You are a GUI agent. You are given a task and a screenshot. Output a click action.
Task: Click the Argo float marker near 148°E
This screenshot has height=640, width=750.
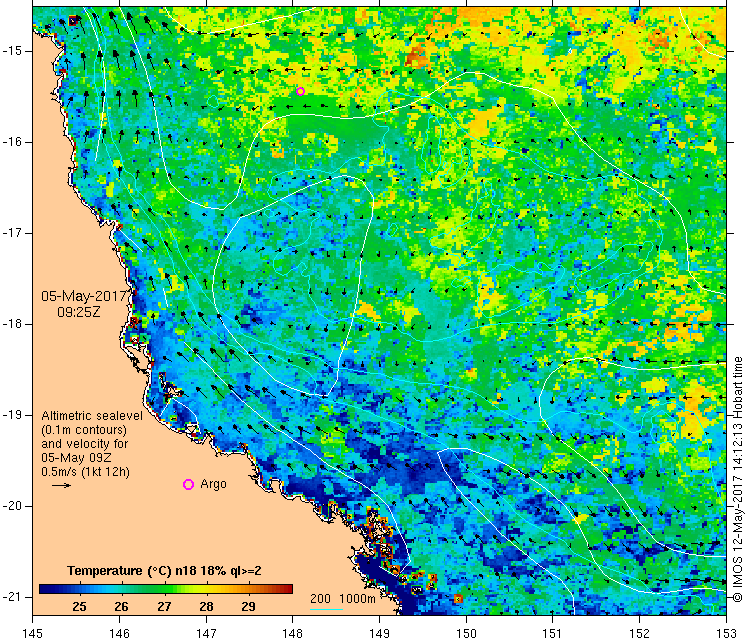(x=300, y=91)
